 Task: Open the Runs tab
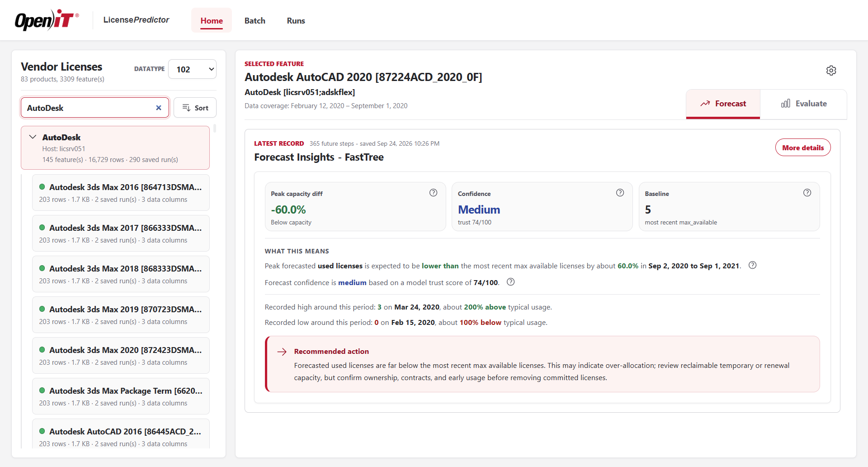tap(296, 20)
